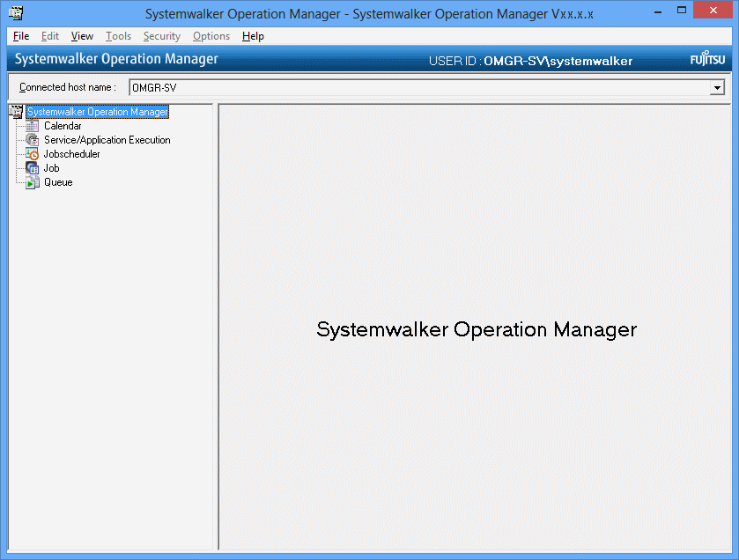739x560 pixels.
Task: Open the View menu
Action: [82, 36]
